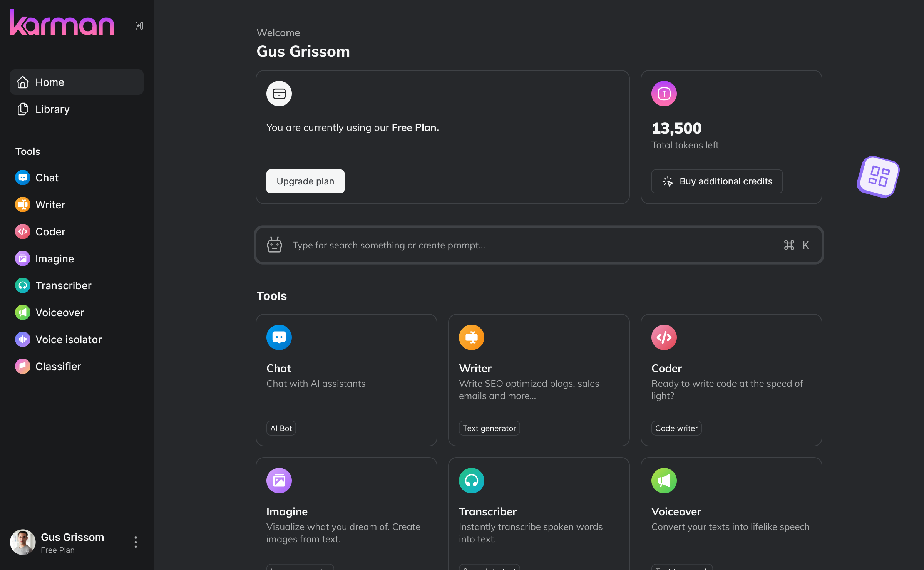The image size is (924, 570).
Task: Click the Text generator tag
Action: point(489,428)
